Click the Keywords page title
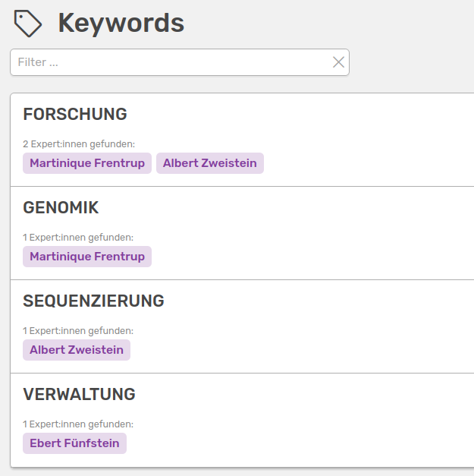Screen dimensions: 474x476 click(121, 24)
